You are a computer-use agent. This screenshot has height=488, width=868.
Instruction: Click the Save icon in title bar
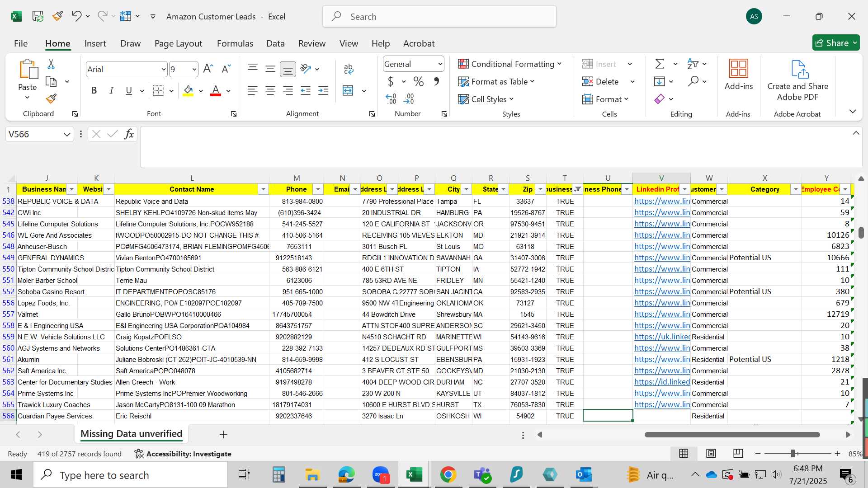coord(38,16)
